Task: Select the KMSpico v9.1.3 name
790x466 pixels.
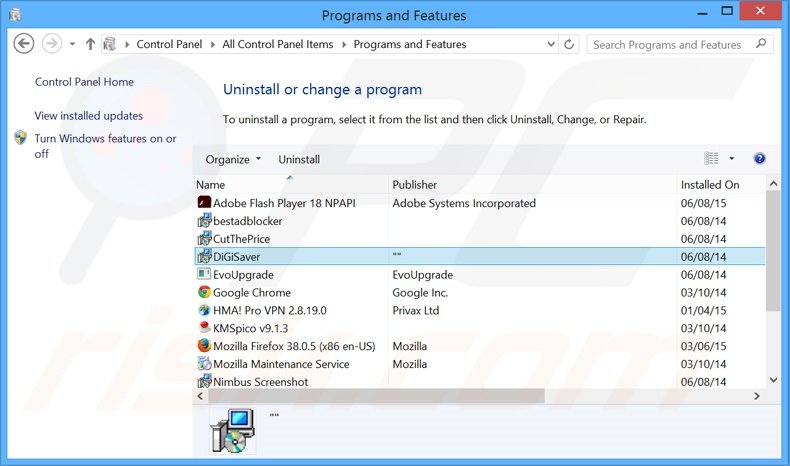Action: (250, 328)
